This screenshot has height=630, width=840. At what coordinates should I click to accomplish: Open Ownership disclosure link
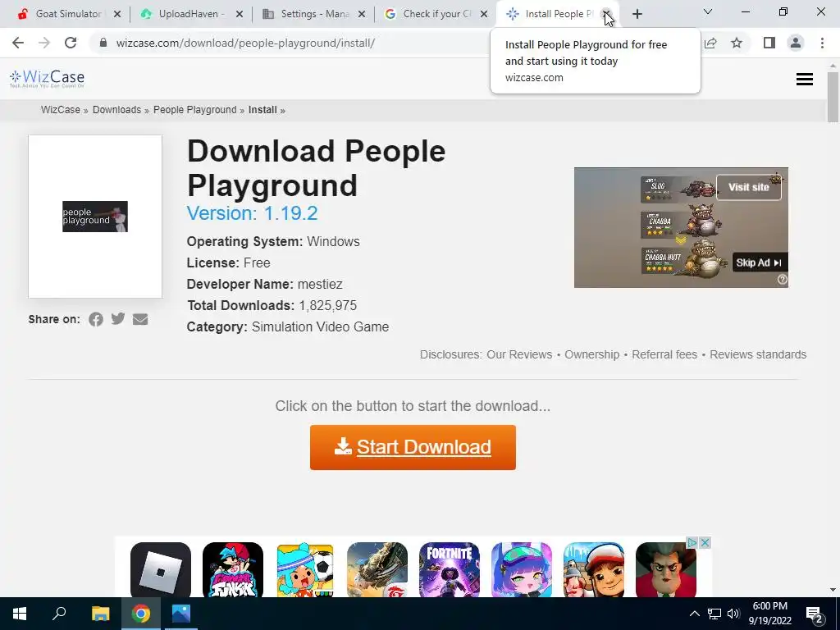(591, 354)
